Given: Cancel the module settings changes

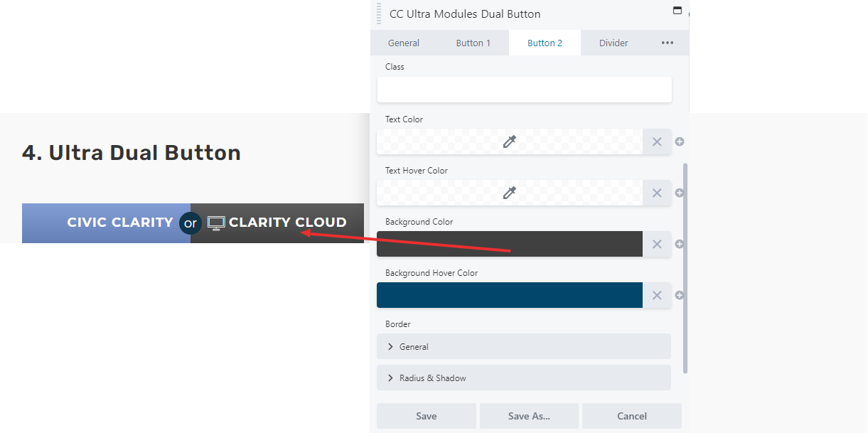Looking at the screenshot, I should [x=632, y=416].
